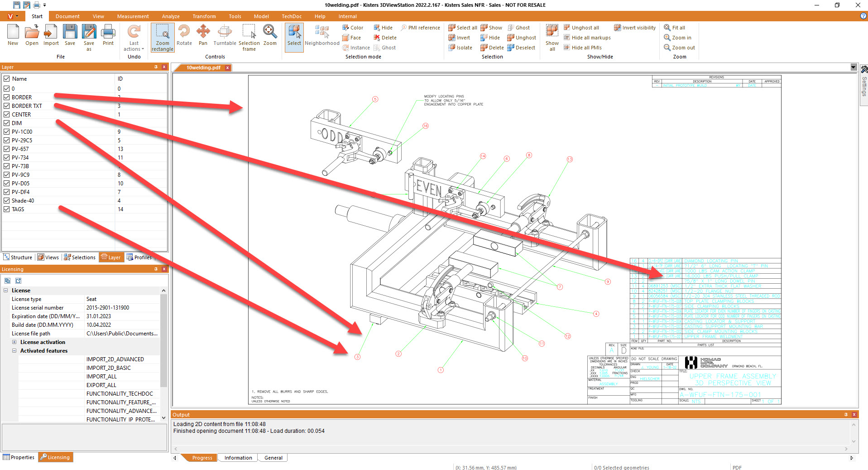Click Invert in Selection group
This screenshot has height=470, width=868.
[x=459, y=38]
